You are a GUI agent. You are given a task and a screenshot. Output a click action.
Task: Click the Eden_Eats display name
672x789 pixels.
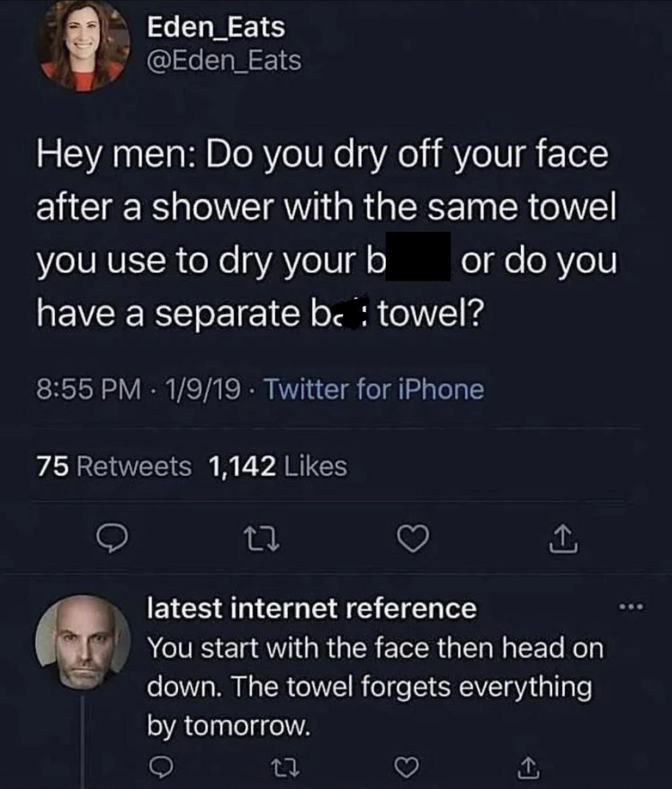pos(216,27)
